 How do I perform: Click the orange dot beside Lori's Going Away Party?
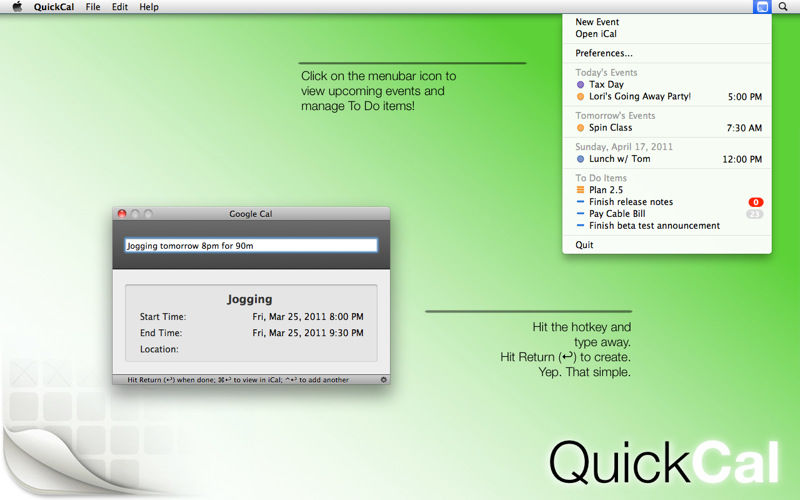[580, 96]
